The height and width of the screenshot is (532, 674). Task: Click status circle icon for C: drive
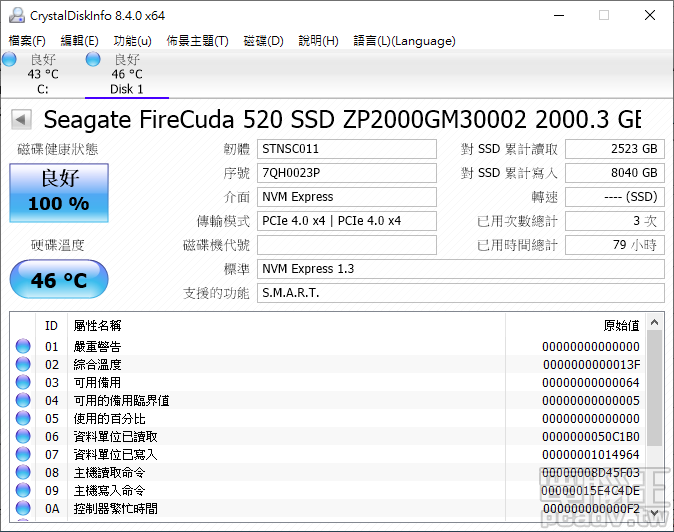click(x=9, y=59)
